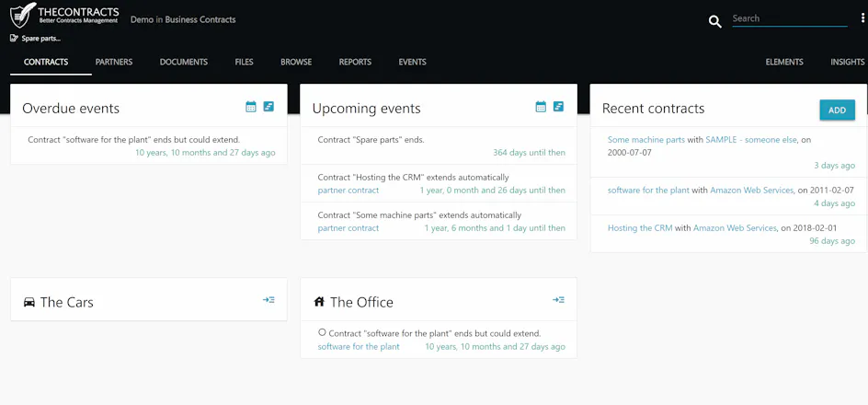This screenshot has height=405, width=868.
Task: Click the Spare parts edit icon
Action: pyautogui.click(x=15, y=39)
